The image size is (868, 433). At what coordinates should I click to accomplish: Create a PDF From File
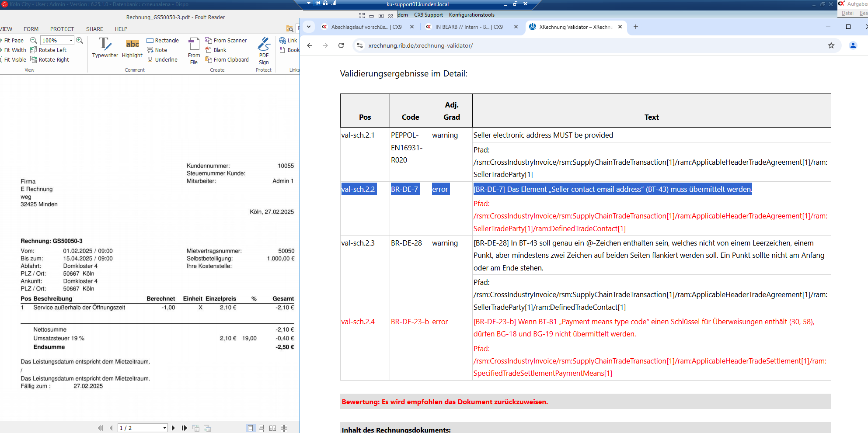(x=194, y=50)
